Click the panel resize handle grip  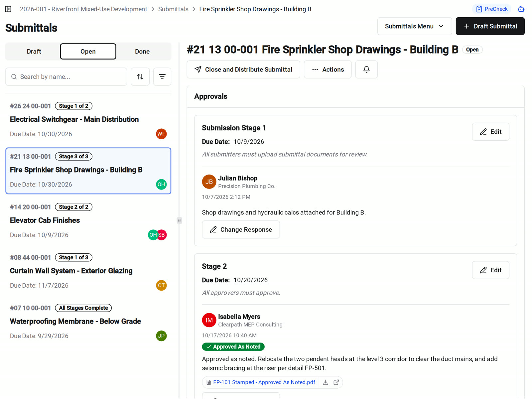pos(180,220)
